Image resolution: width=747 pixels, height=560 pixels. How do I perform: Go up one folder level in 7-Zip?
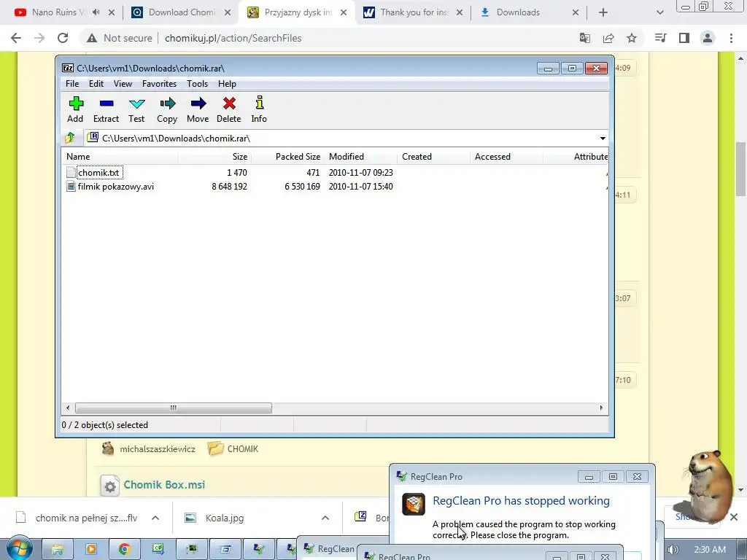(x=70, y=138)
